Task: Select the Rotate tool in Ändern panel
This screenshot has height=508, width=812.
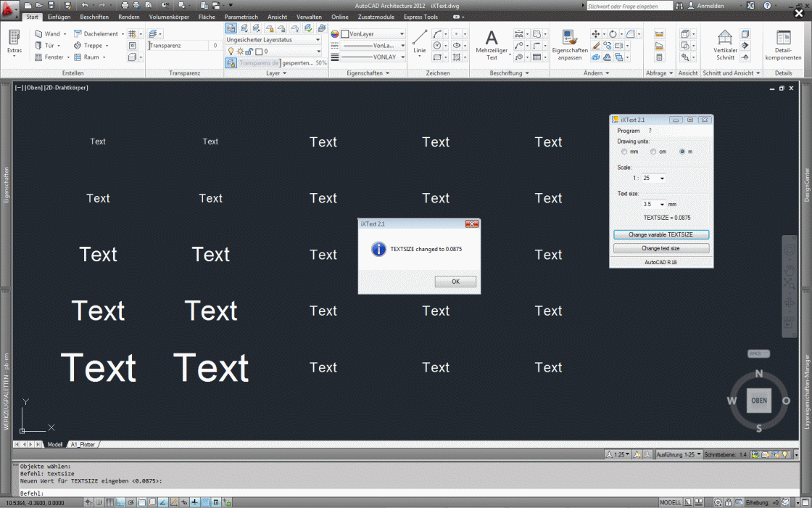Action: click(x=613, y=33)
